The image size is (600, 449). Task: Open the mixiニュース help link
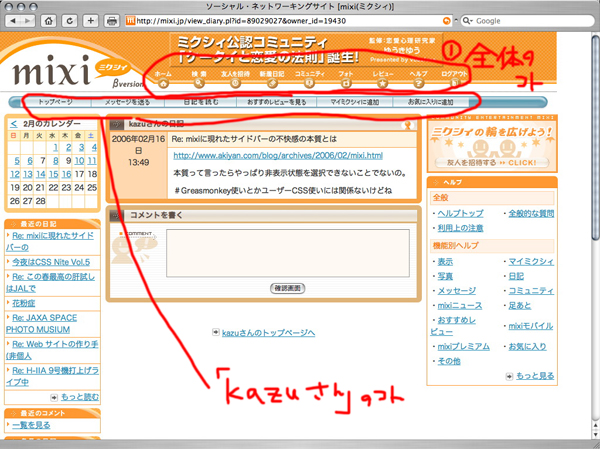tap(460, 305)
